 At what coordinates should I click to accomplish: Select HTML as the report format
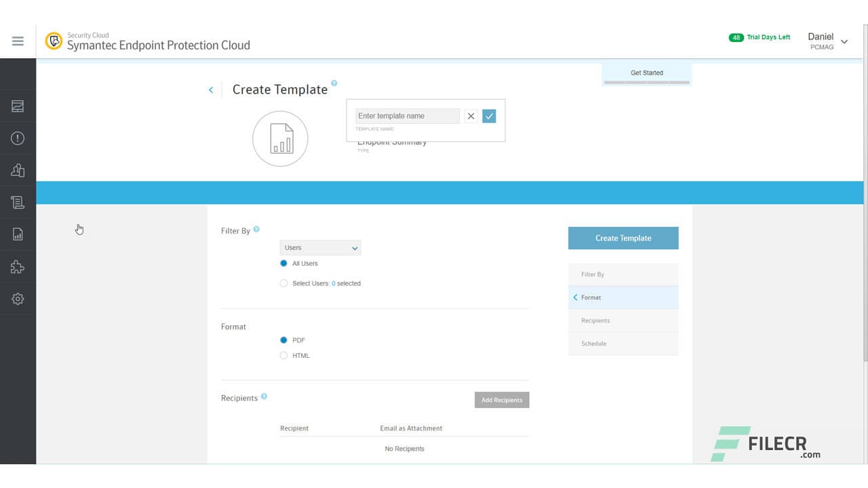(283, 356)
